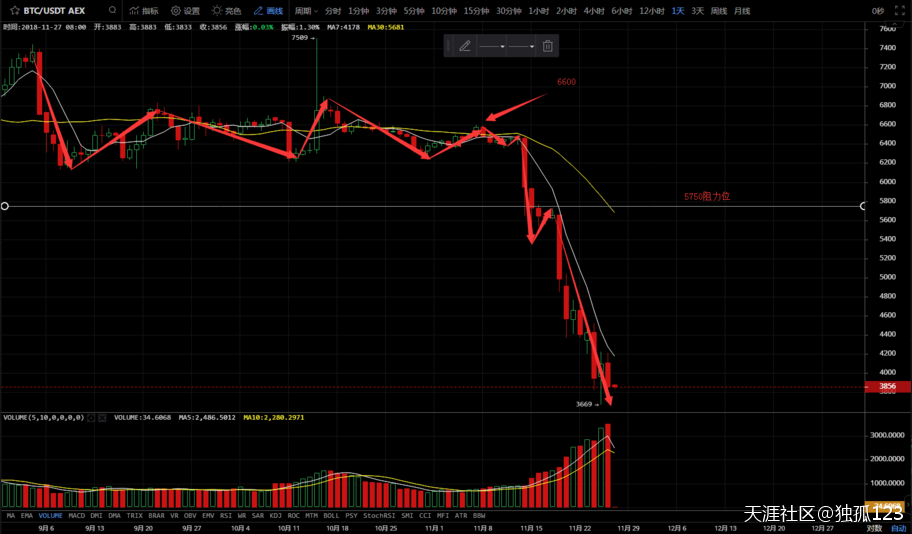
Task: Switch indicator to EMA
Action: coord(27,515)
